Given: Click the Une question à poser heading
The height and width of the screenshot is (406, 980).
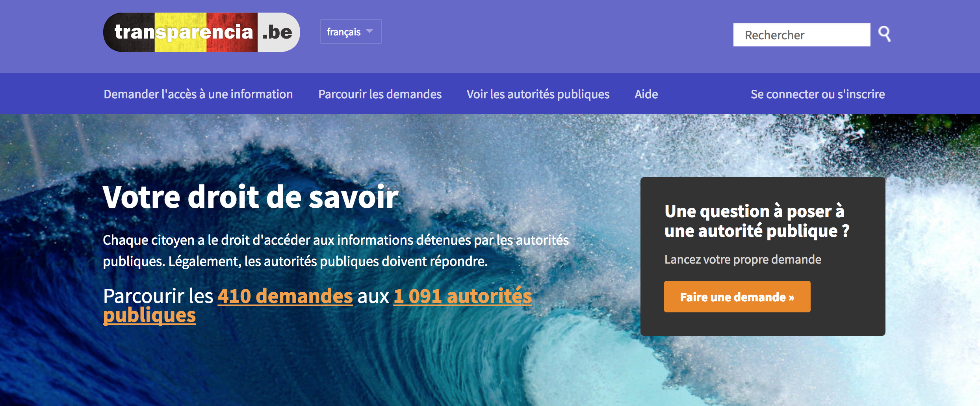Looking at the screenshot, I should coord(757,221).
